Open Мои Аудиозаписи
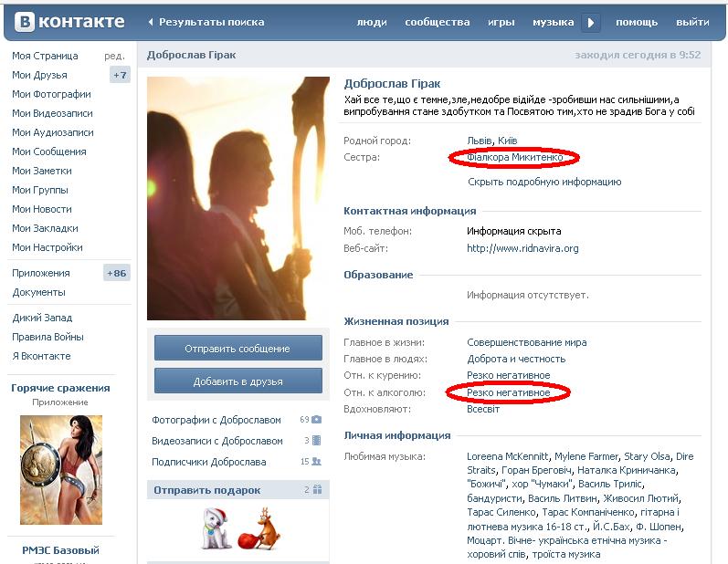 53,132
